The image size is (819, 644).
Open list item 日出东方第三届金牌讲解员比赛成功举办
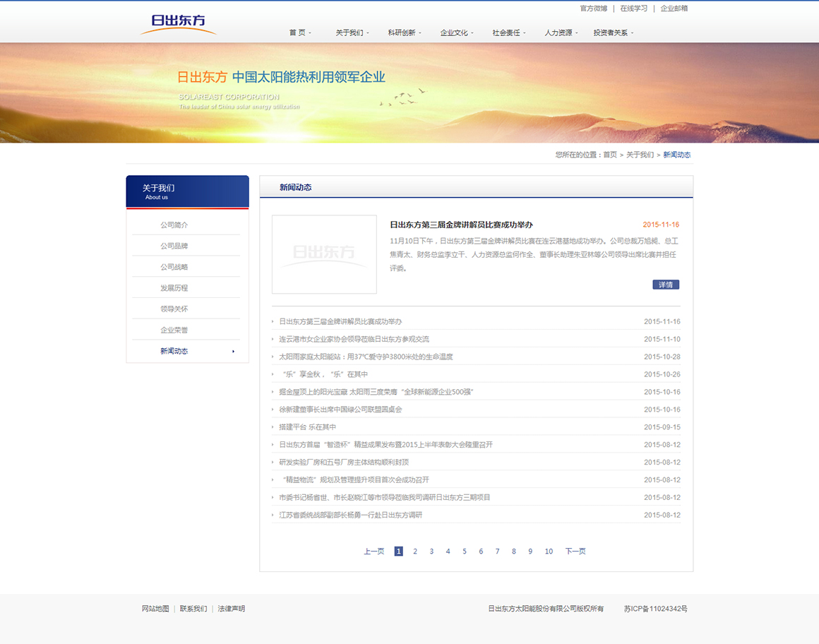click(340, 321)
